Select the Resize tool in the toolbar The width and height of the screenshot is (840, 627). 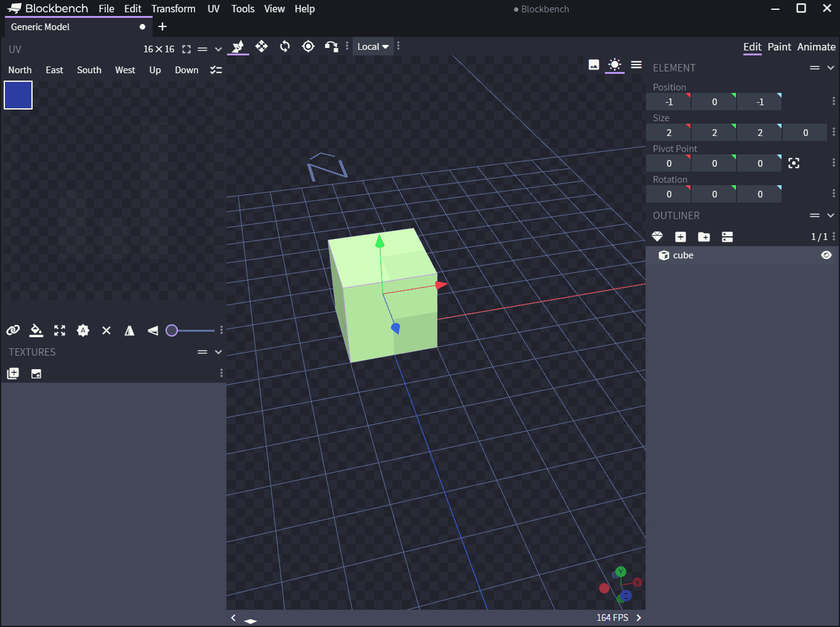coord(262,46)
